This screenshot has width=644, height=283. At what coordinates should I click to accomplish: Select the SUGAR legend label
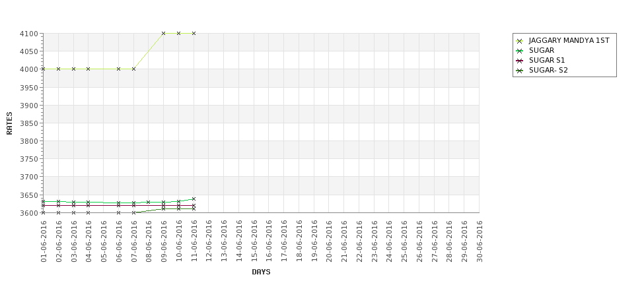[x=542, y=50]
